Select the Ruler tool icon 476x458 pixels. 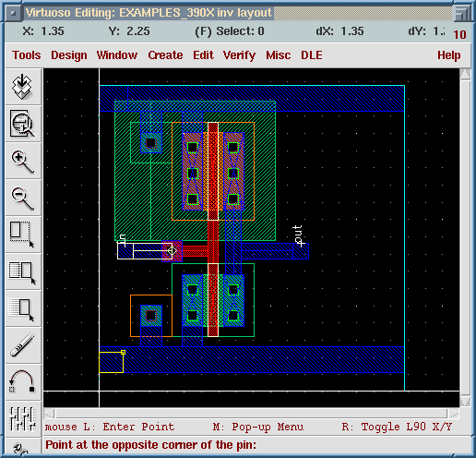tap(23, 345)
